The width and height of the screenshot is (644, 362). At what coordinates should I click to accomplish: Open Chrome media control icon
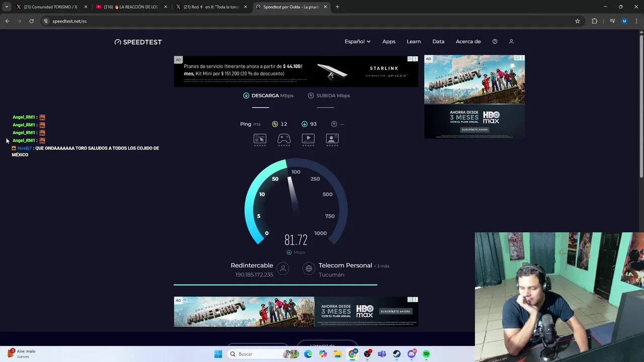612,21
